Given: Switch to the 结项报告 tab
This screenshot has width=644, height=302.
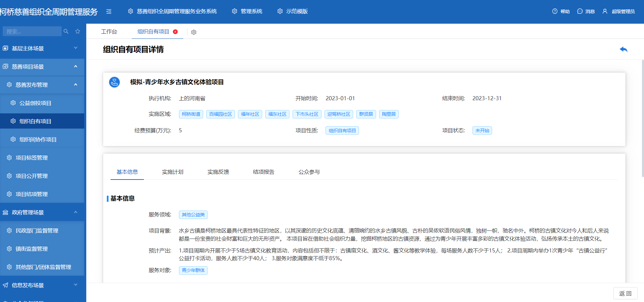Looking at the screenshot, I should pyautogui.click(x=264, y=172).
